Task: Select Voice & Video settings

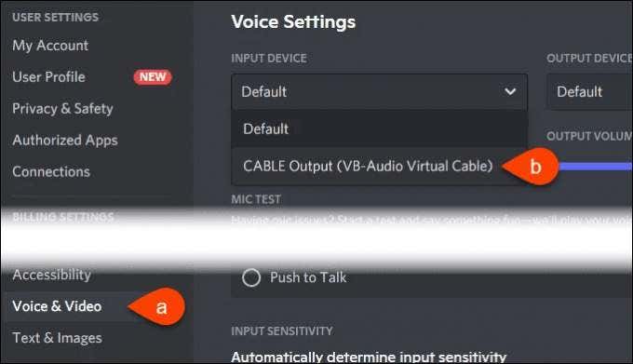Action: [57, 306]
